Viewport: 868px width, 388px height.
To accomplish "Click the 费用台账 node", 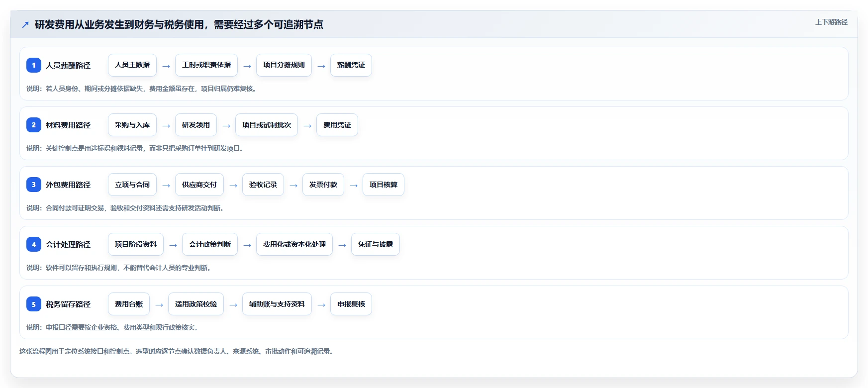I will tap(129, 304).
